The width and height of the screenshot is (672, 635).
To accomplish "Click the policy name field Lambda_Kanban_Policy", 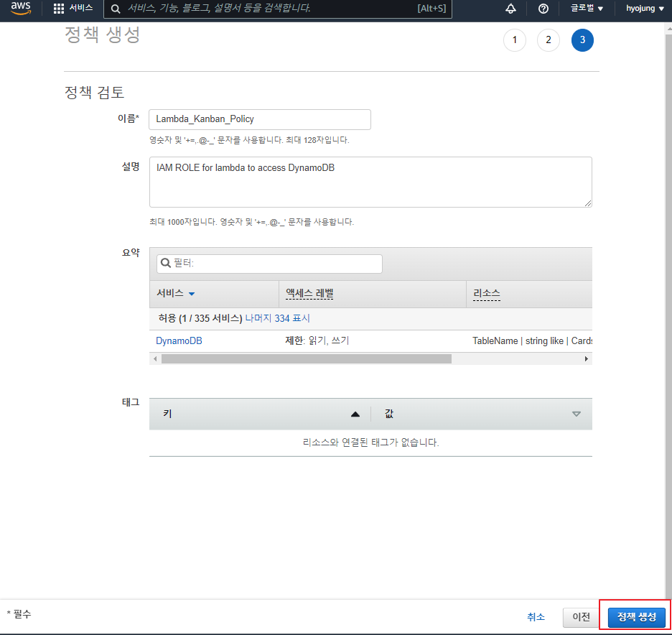I will coord(260,119).
